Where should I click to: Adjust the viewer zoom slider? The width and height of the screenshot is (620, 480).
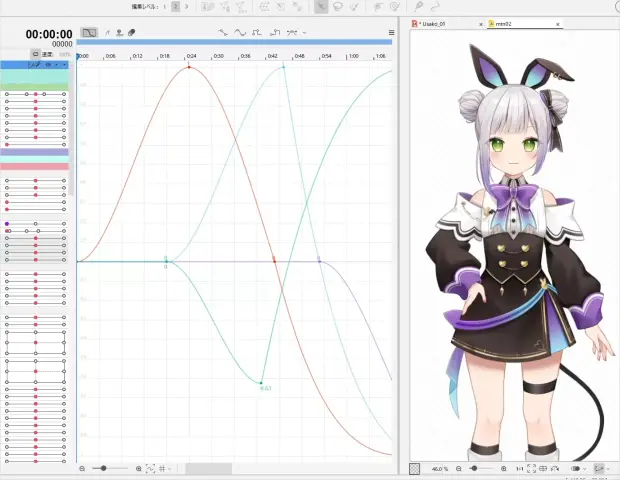[474, 468]
